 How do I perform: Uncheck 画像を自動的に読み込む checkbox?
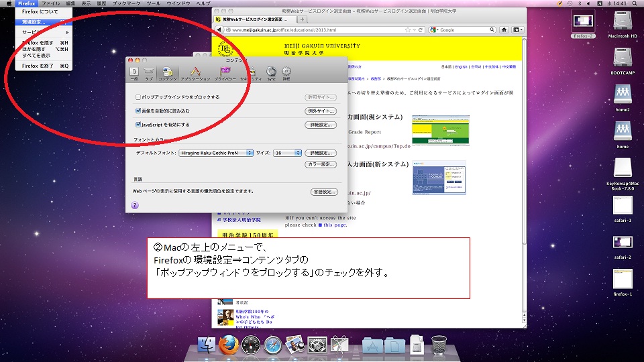click(x=138, y=111)
